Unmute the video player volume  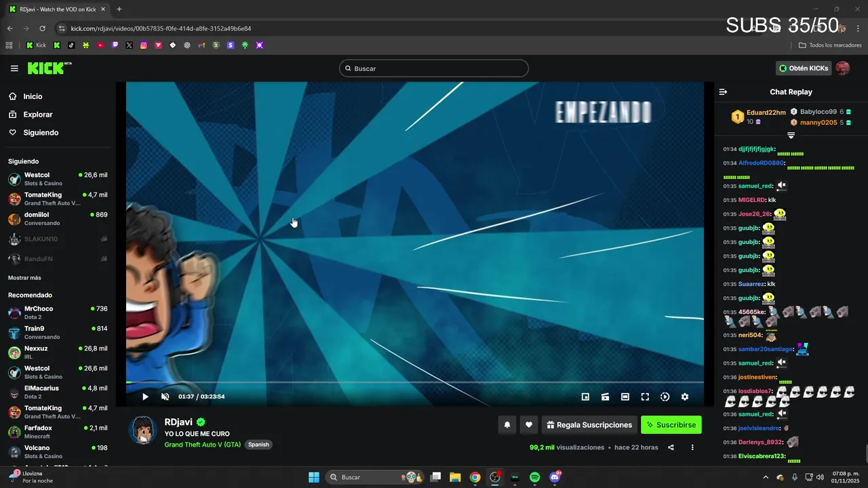tap(165, 396)
